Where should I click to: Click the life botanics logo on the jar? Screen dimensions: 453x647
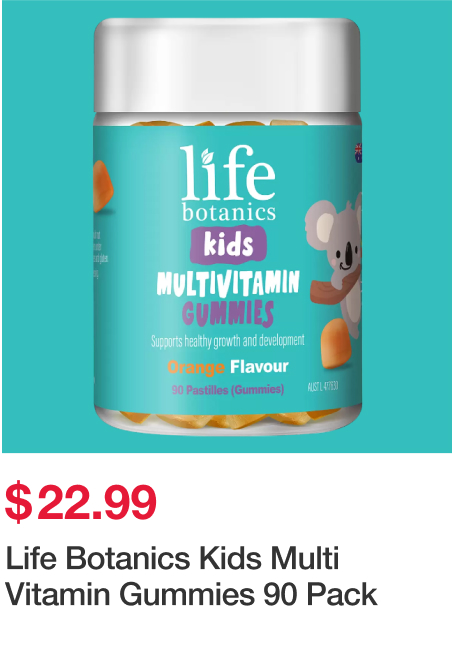(x=228, y=183)
